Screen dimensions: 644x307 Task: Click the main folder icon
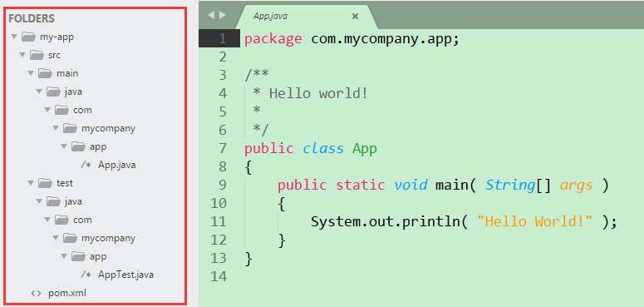pyautogui.click(x=45, y=73)
